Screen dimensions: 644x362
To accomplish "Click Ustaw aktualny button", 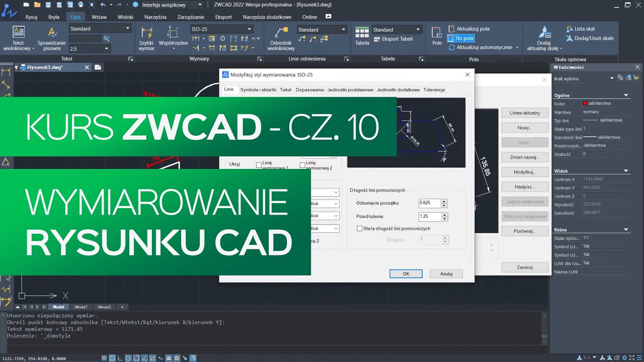I will pos(525,113).
